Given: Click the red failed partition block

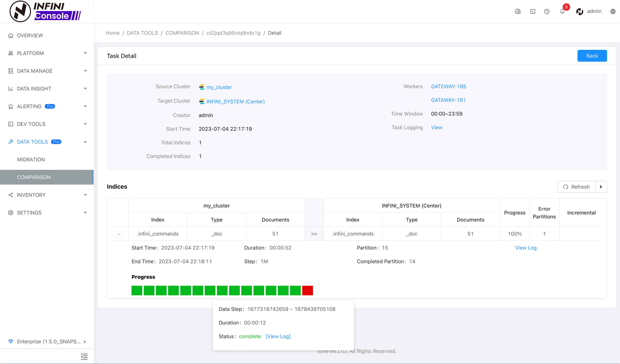Looking at the screenshot, I should [x=308, y=290].
